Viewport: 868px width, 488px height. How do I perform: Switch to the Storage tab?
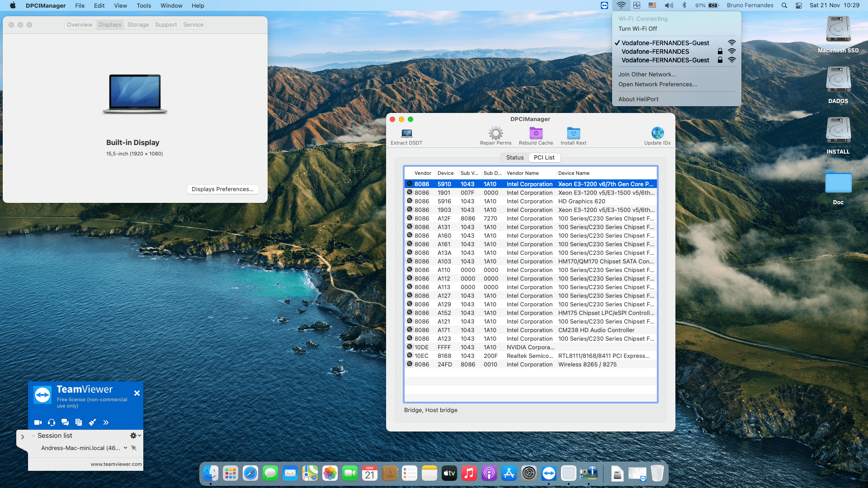pos(138,25)
